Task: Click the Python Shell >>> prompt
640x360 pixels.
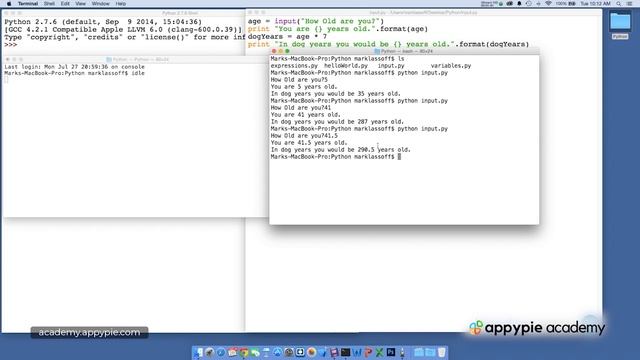Action: click(11, 44)
